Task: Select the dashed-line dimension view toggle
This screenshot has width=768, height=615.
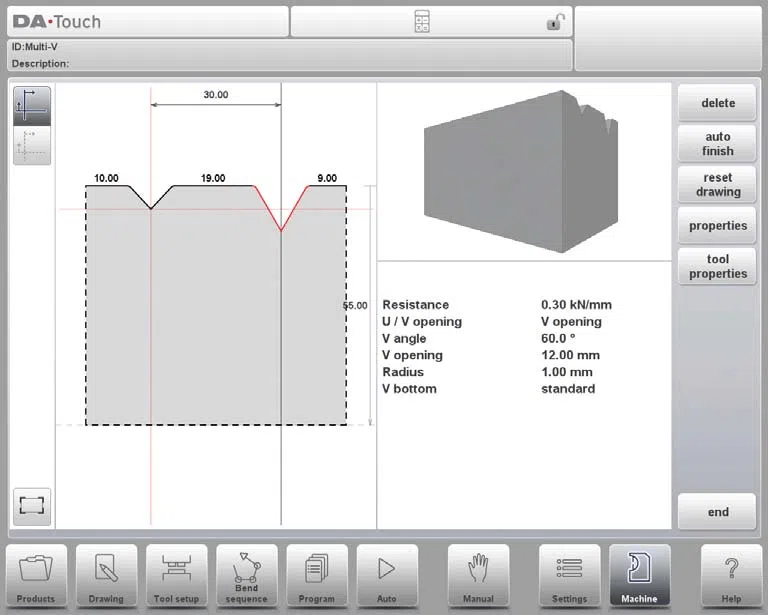Action: point(32,145)
